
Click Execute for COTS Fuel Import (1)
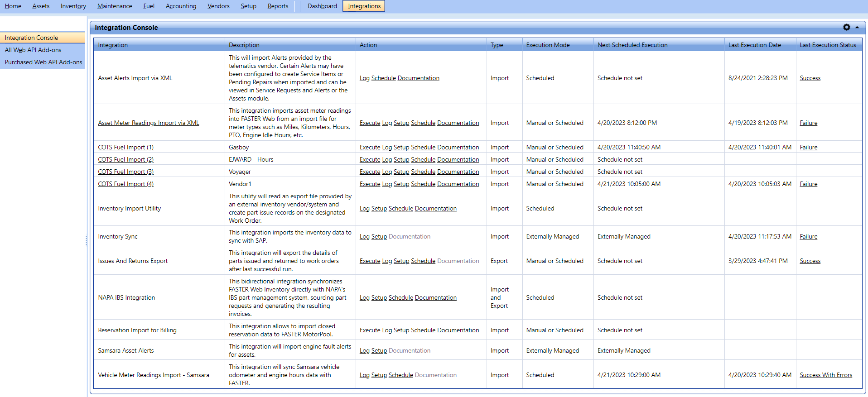tap(370, 147)
